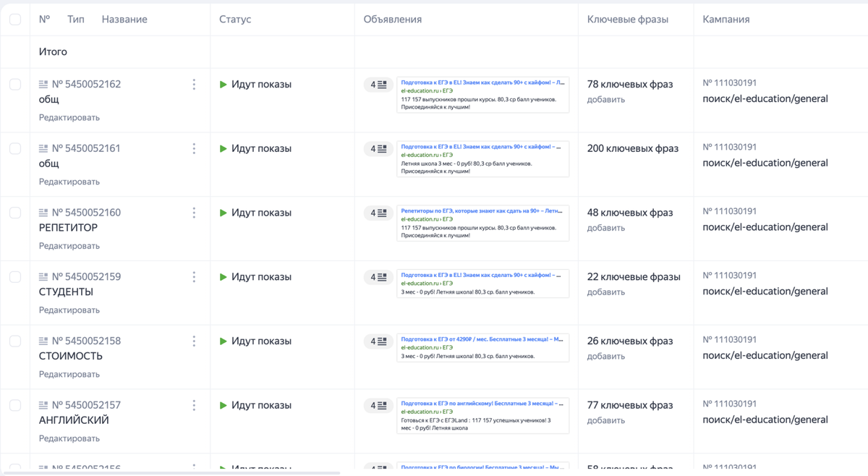
Task: Open campaign link in АНГЛИЙСКИЙ row
Action: (x=765, y=420)
